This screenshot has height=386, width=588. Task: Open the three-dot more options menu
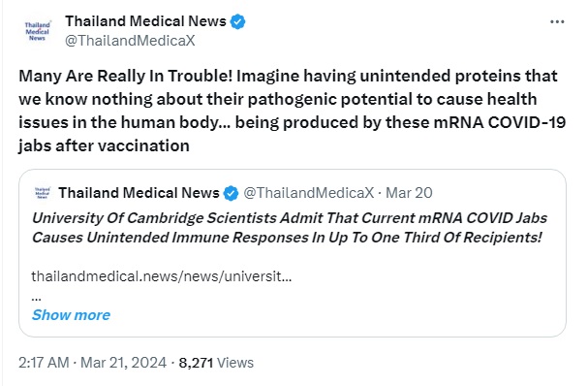[557, 21]
